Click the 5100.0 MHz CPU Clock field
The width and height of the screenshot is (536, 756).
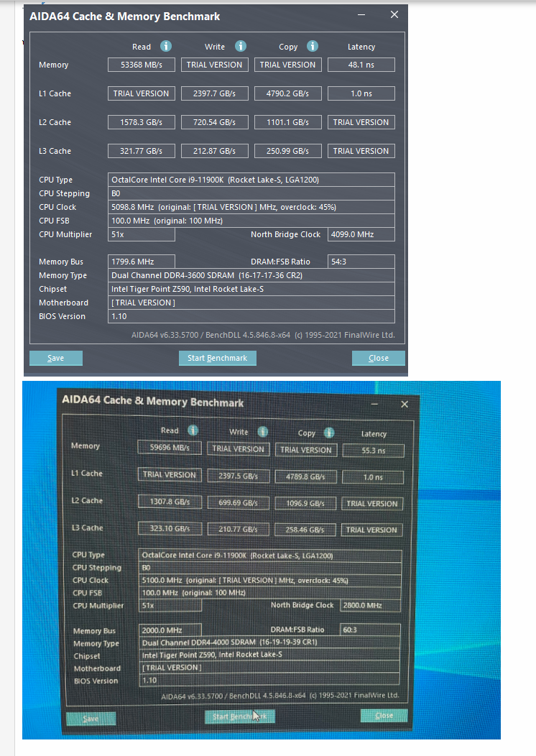[270, 581]
